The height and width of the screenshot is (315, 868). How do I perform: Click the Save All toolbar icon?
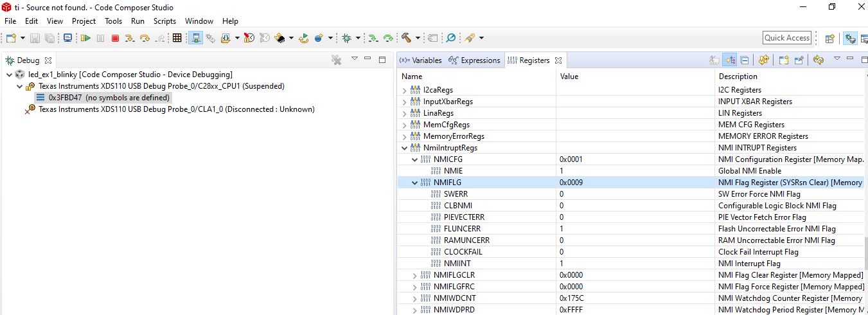pyautogui.click(x=50, y=39)
